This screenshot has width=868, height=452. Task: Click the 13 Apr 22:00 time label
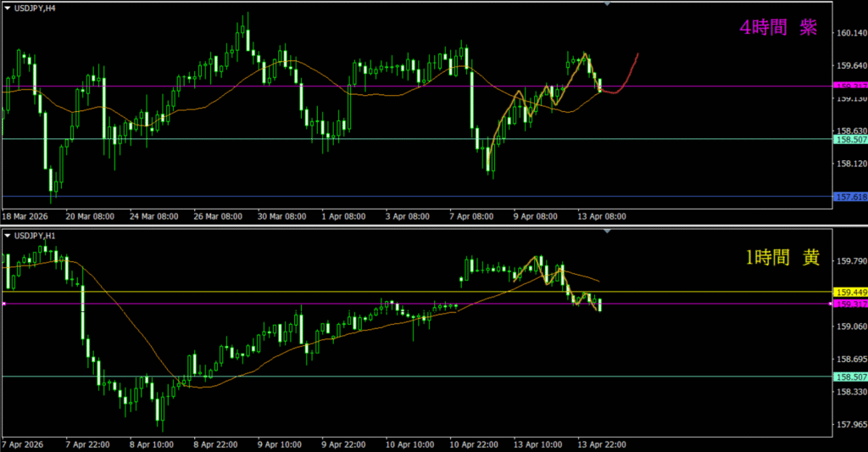pyautogui.click(x=601, y=444)
